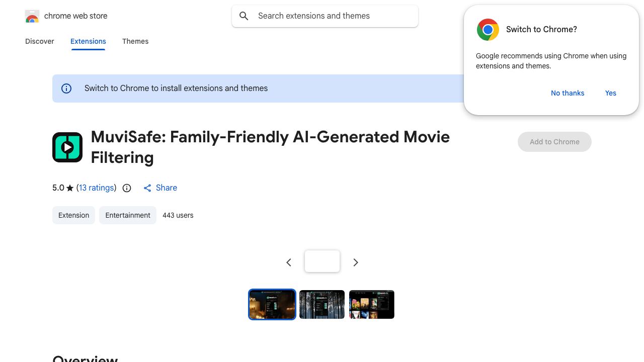Viewport: 644px width, 362px height.
Task: Click the MuviSafe extension logo icon
Action: click(x=67, y=147)
